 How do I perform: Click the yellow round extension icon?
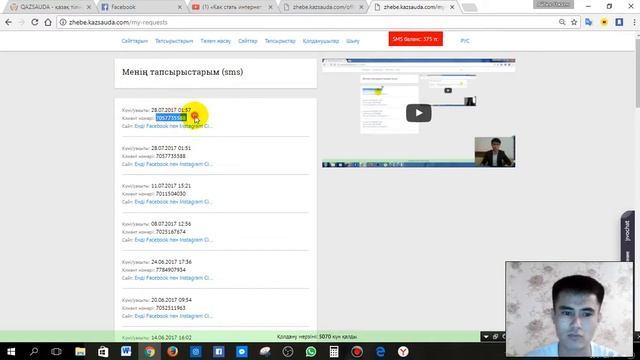click(x=604, y=22)
